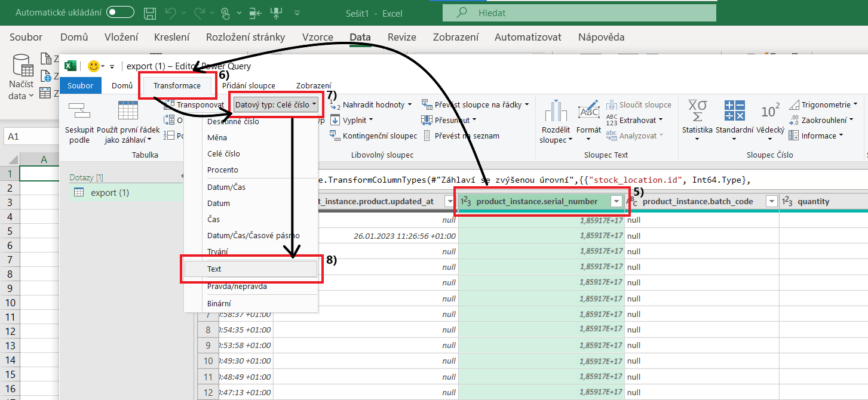
Task: Click the Save icon in title bar
Action: 151,13
